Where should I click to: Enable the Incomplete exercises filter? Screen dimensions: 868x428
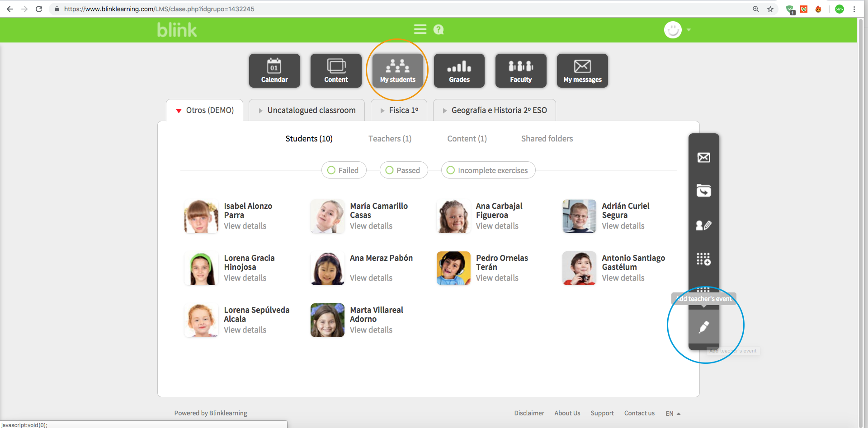[451, 170]
